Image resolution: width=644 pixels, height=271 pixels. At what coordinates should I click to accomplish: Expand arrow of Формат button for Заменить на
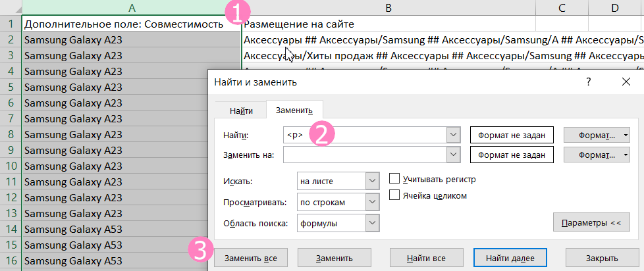click(625, 155)
